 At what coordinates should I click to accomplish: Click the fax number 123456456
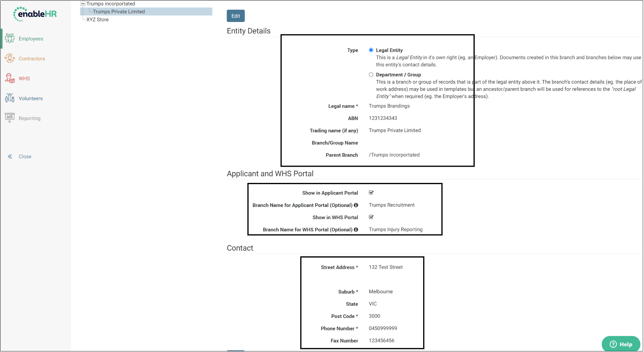tap(381, 341)
